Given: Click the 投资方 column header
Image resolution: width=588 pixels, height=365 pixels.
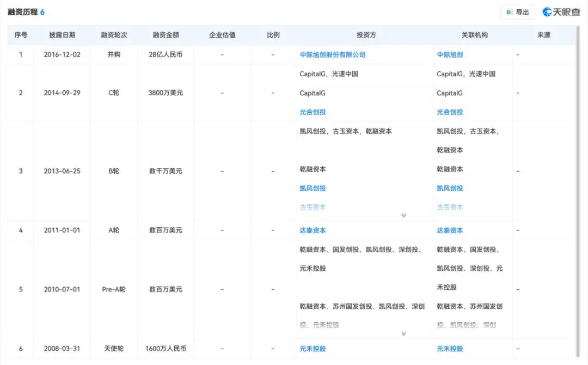Looking at the screenshot, I should click(366, 35).
